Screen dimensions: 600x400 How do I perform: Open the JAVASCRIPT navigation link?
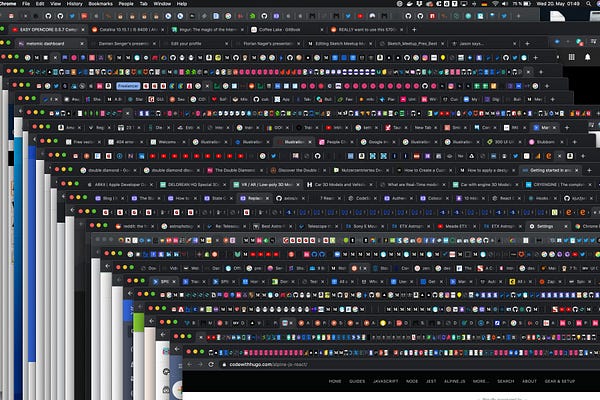click(385, 381)
